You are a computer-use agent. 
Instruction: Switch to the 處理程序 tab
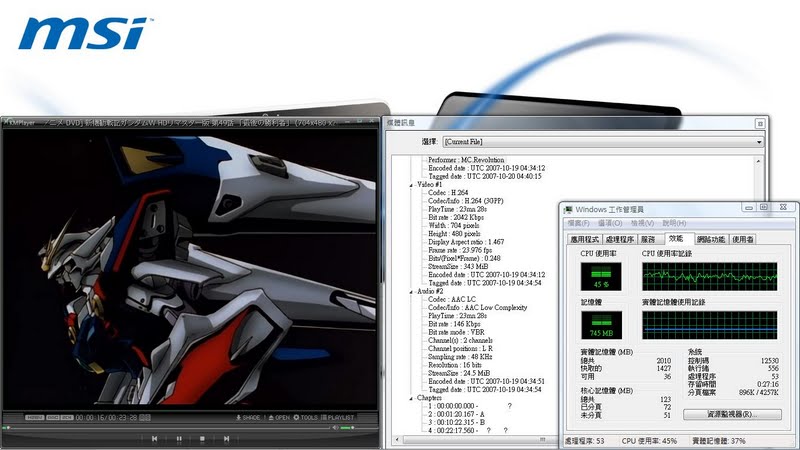(x=620, y=239)
